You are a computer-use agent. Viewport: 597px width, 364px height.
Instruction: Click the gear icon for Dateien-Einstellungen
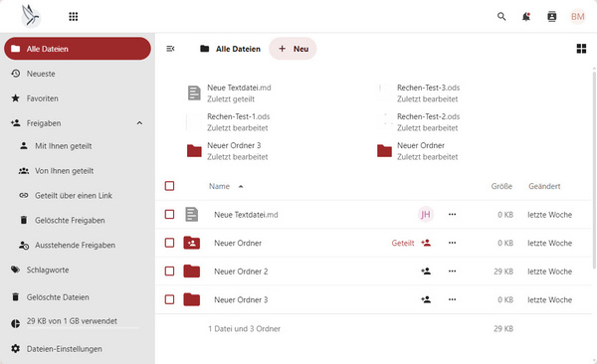pyautogui.click(x=15, y=348)
